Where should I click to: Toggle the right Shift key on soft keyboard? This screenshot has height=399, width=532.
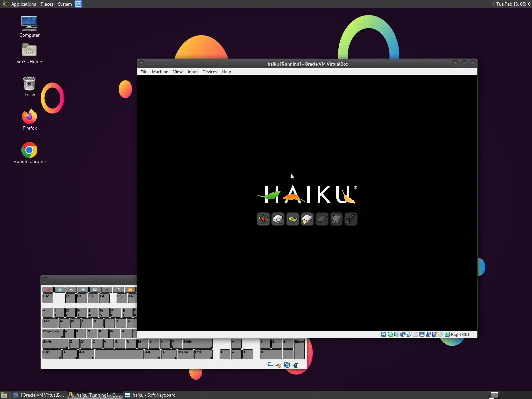198,344
